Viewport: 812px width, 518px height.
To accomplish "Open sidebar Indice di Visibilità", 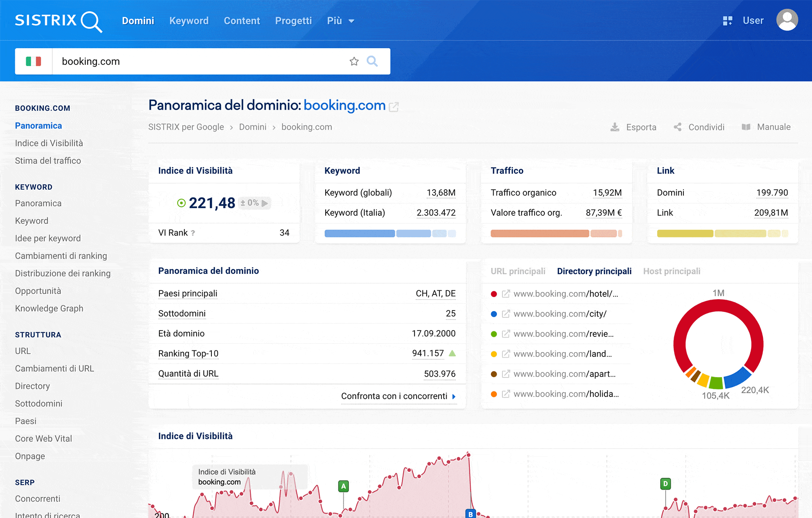I will click(49, 143).
